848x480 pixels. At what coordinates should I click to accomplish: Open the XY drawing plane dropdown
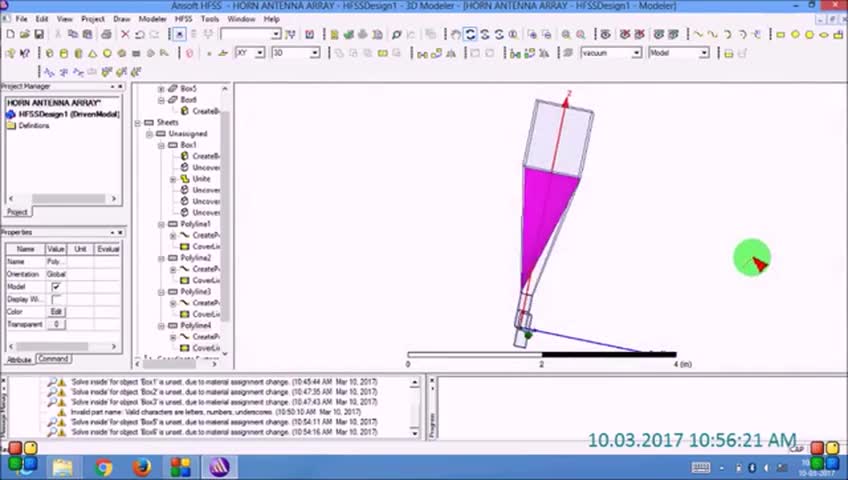click(x=260, y=53)
